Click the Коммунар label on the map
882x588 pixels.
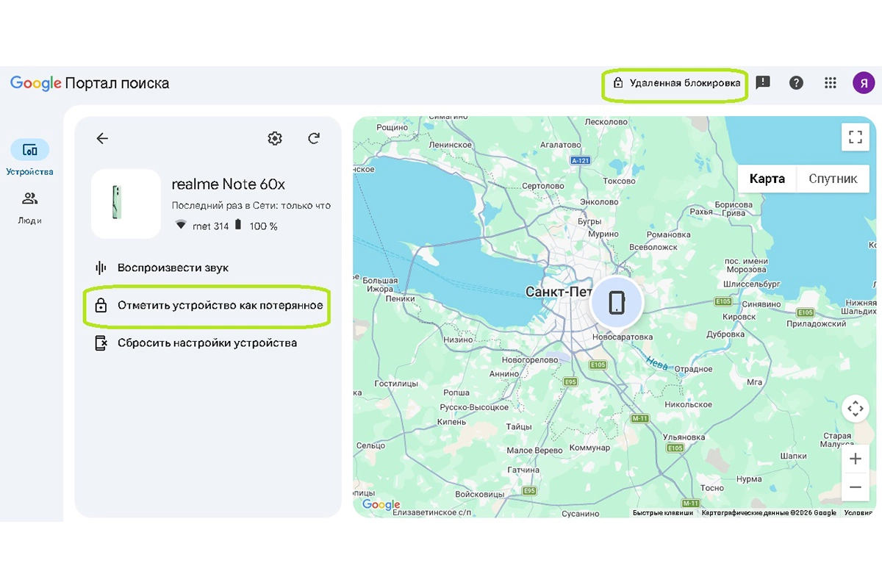589,448
